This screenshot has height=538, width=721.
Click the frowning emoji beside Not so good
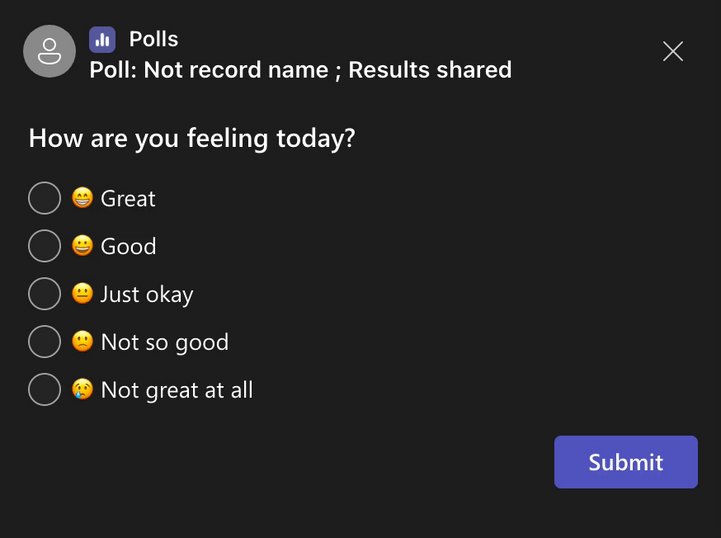[x=83, y=342]
